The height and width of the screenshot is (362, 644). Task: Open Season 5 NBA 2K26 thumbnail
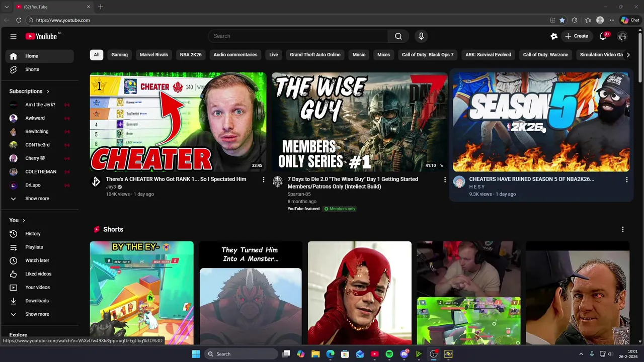coord(541,122)
